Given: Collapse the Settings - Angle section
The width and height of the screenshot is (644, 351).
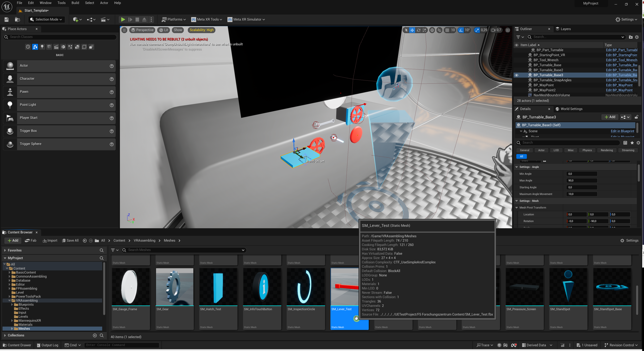Looking at the screenshot, I should click(x=517, y=167).
